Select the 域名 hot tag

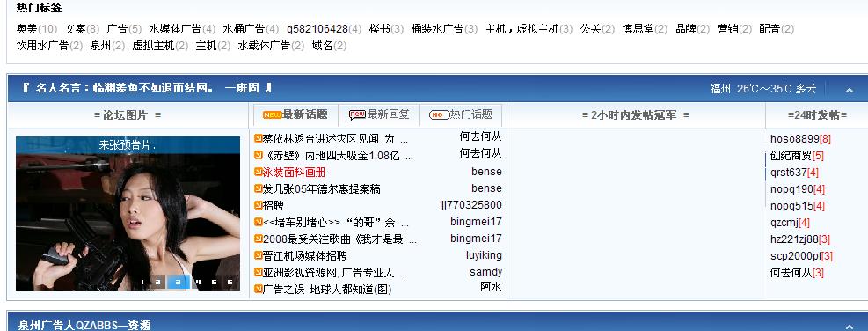click(x=322, y=46)
